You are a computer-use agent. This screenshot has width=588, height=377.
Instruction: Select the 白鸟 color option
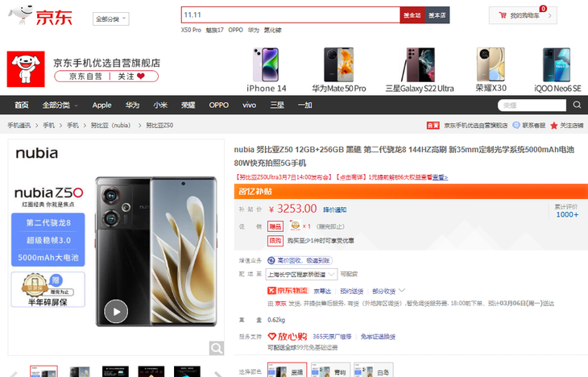click(x=374, y=371)
